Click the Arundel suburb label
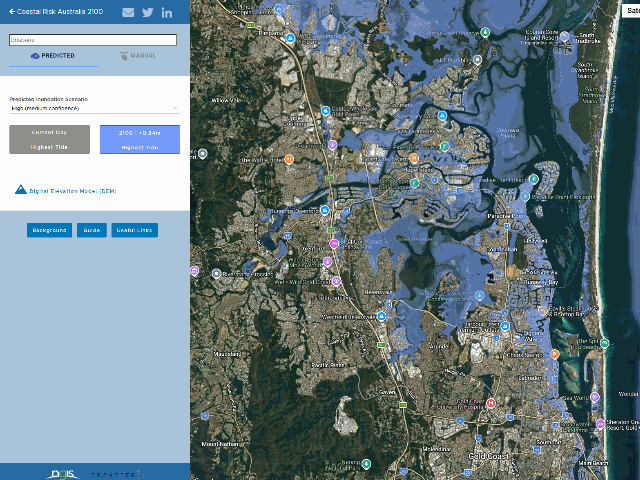This screenshot has height=480, width=640. pyautogui.click(x=440, y=347)
